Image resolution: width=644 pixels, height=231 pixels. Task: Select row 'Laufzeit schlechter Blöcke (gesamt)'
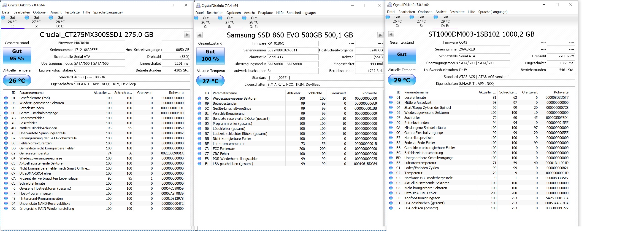coord(288,134)
